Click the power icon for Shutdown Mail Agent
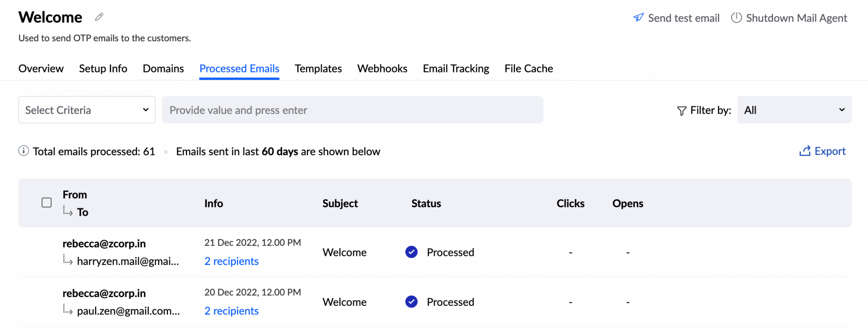The image size is (868, 328). (x=736, y=18)
